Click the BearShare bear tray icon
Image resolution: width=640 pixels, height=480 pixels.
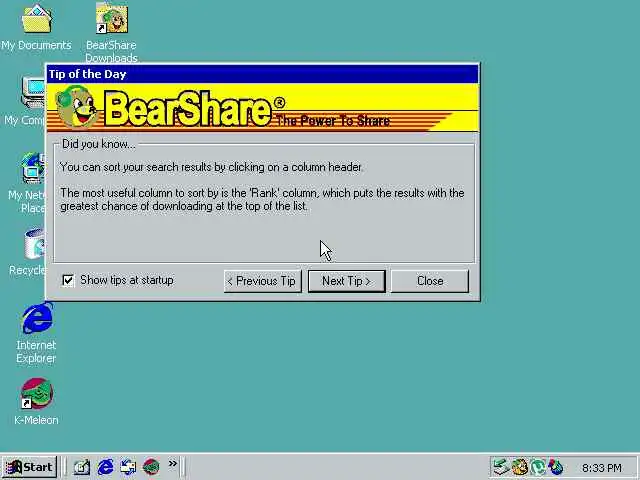tap(520, 467)
